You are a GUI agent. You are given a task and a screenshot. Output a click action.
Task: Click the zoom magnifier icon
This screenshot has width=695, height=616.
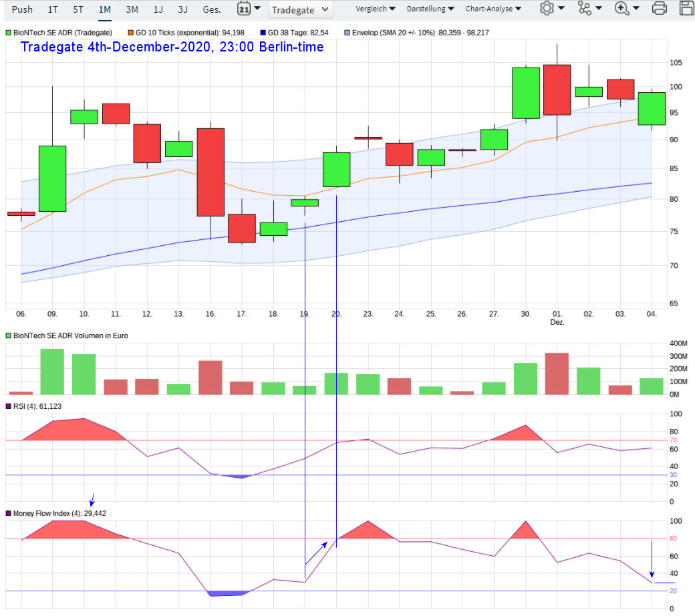(622, 8)
